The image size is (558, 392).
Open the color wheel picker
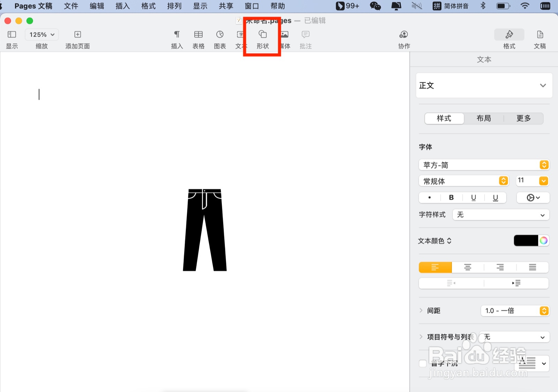coord(543,240)
